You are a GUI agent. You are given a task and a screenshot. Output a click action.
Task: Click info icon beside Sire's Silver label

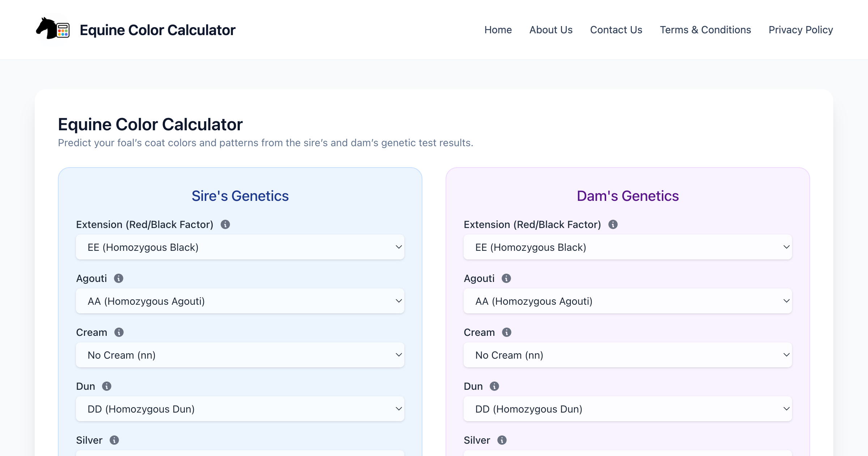(x=114, y=440)
